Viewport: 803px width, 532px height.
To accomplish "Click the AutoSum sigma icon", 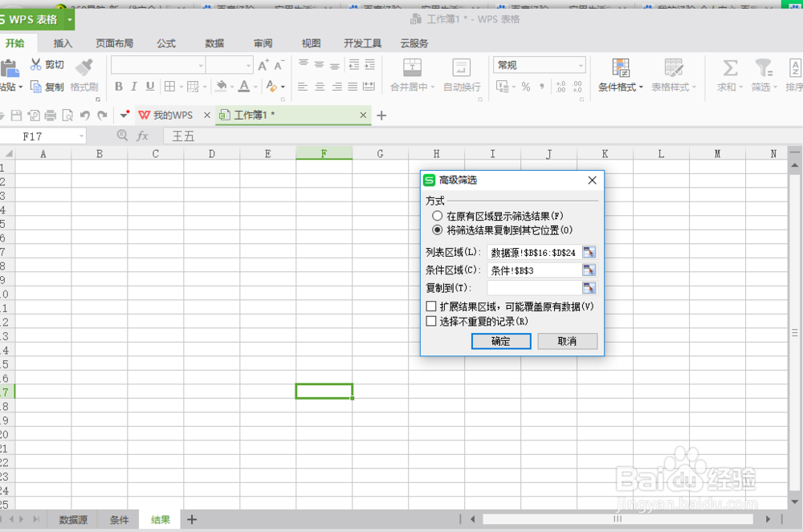I will pyautogui.click(x=730, y=67).
